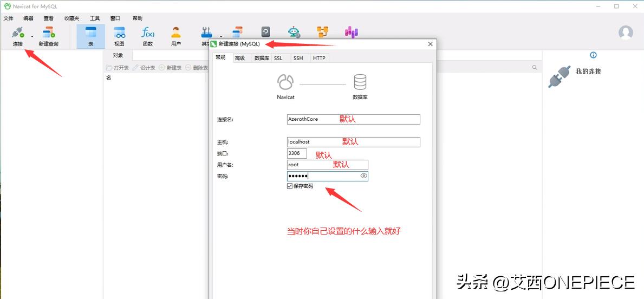Screen dimensions: 644x299
Task: Toggle password visibility eye icon
Action: point(363,176)
